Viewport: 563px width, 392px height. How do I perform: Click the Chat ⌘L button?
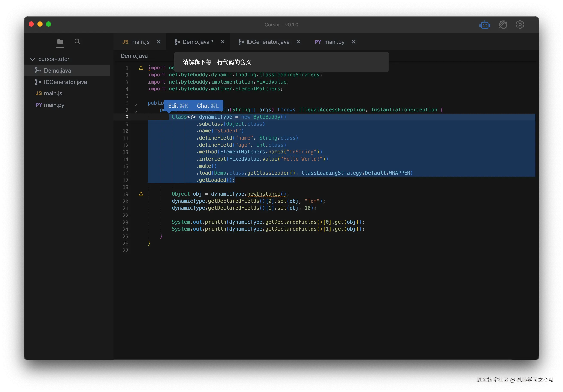[x=207, y=106]
